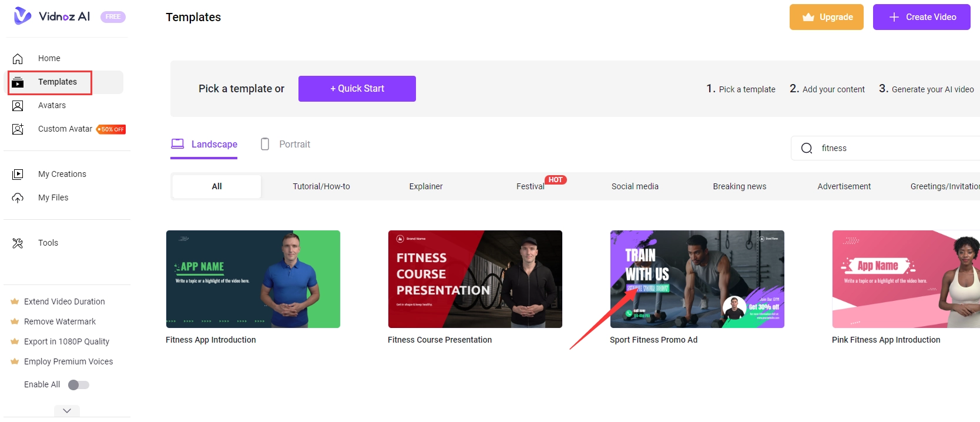Image resolution: width=980 pixels, height=422 pixels.
Task: Click the Upgrade button
Action: (826, 17)
